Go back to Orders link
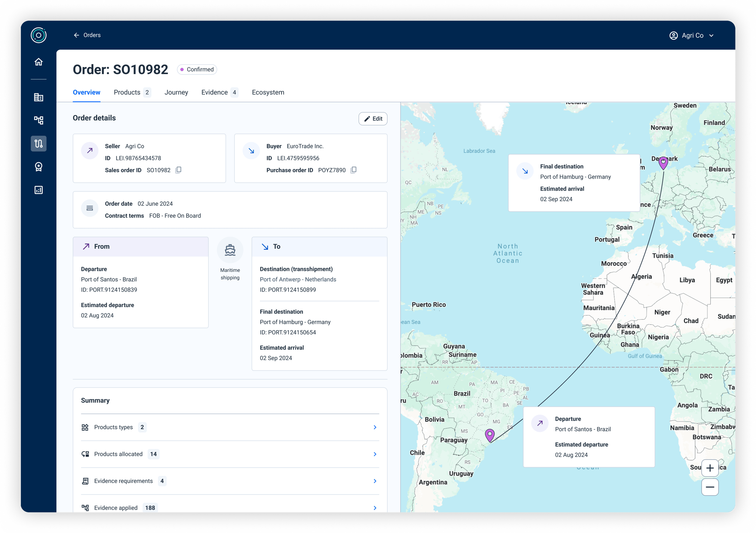 (x=87, y=35)
